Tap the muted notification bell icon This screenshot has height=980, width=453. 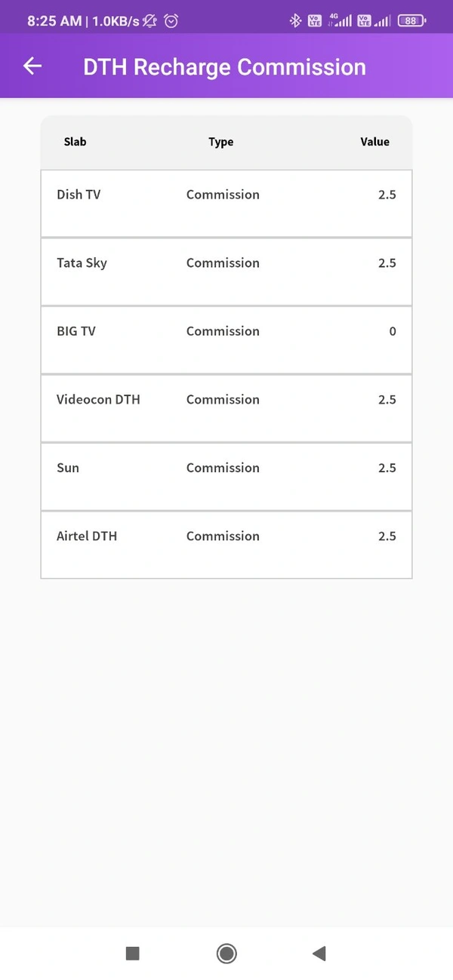[x=150, y=21]
